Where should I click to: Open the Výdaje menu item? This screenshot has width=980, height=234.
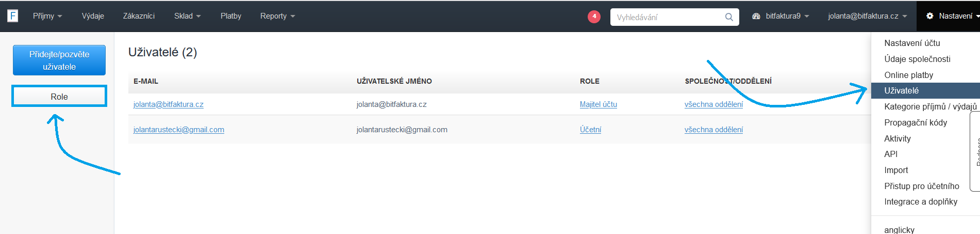93,16
